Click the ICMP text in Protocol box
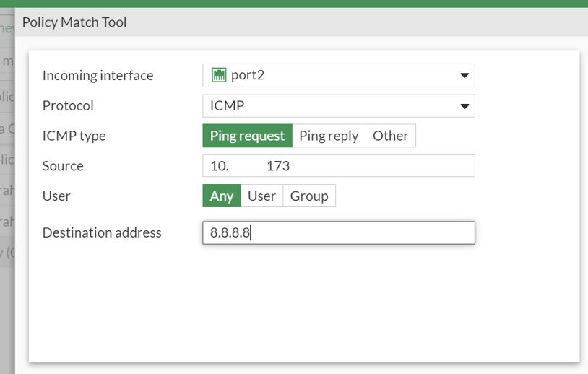 (x=227, y=106)
